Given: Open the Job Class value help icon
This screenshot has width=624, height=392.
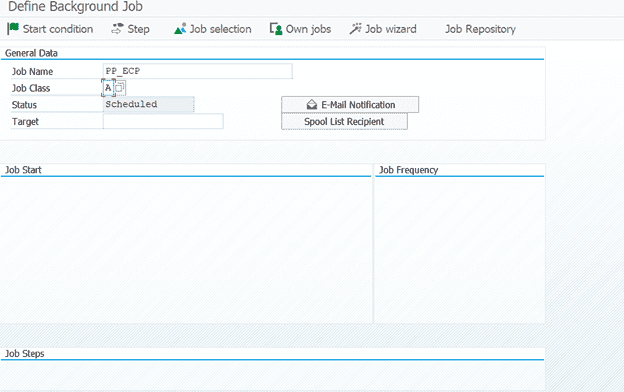Looking at the screenshot, I should click(x=120, y=88).
